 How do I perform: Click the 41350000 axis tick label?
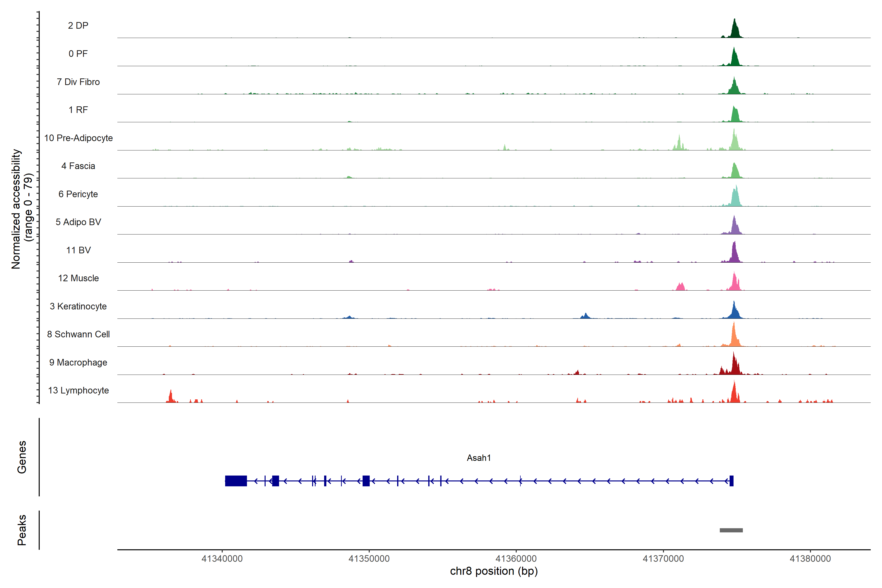pyautogui.click(x=369, y=559)
